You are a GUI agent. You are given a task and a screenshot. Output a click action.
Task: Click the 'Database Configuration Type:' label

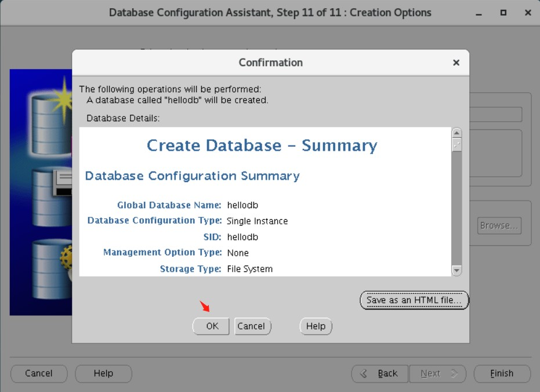pyautogui.click(x=154, y=220)
